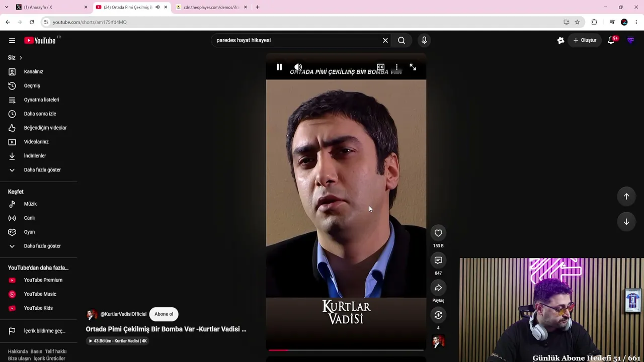
Task: Open the @KurtlarVadisiOfficial channel link
Action: 123,314
